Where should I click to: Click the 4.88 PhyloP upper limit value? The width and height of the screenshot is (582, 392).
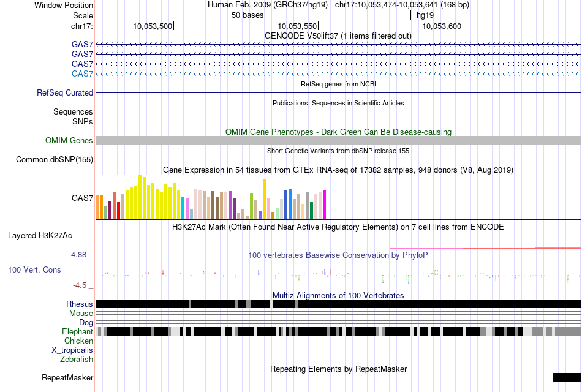tap(78, 255)
